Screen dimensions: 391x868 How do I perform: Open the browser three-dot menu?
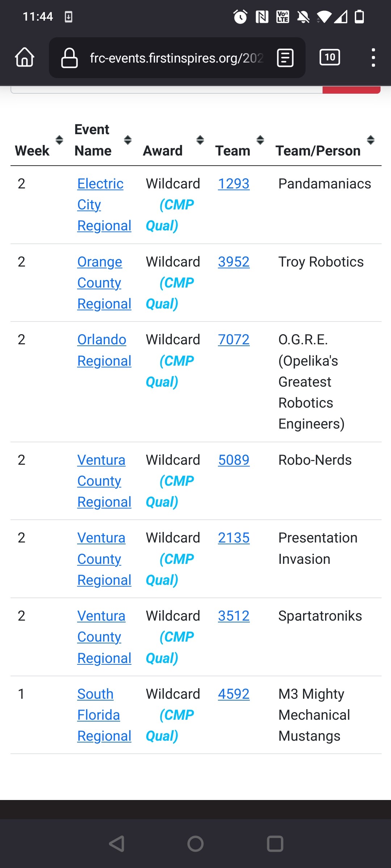click(373, 58)
